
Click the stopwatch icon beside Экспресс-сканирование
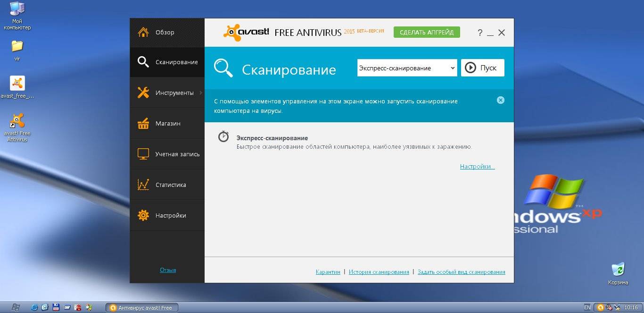(223, 137)
